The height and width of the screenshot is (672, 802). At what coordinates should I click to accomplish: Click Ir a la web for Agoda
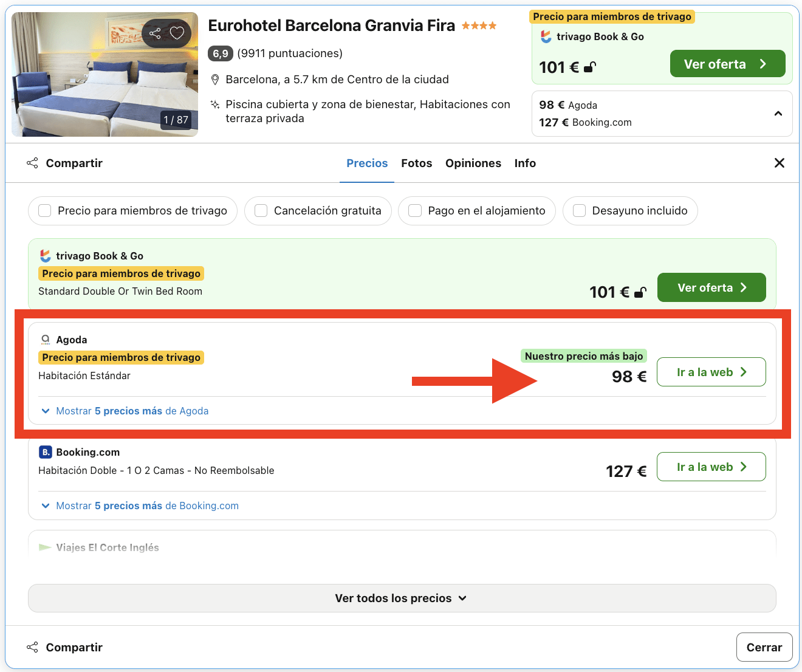(x=711, y=372)
